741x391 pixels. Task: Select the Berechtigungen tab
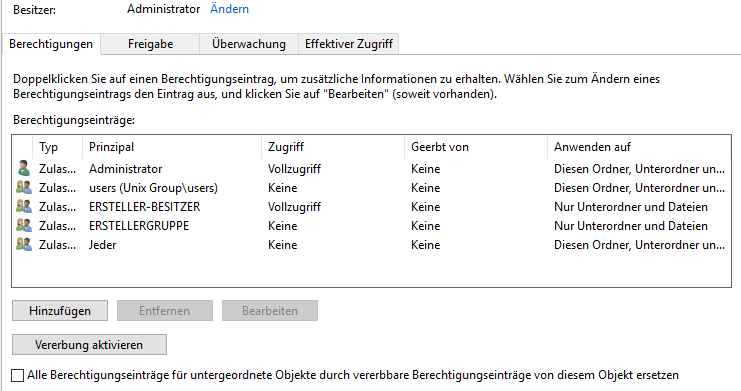pyautogui.click(x=51, y=44)
